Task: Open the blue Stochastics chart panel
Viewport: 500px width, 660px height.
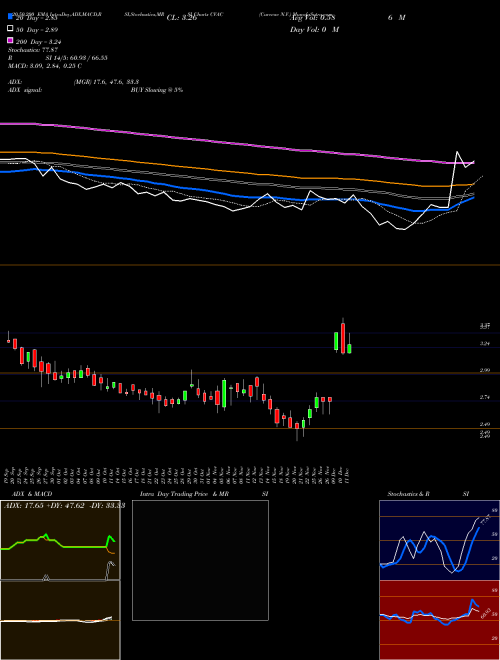Action: (439, 540)
